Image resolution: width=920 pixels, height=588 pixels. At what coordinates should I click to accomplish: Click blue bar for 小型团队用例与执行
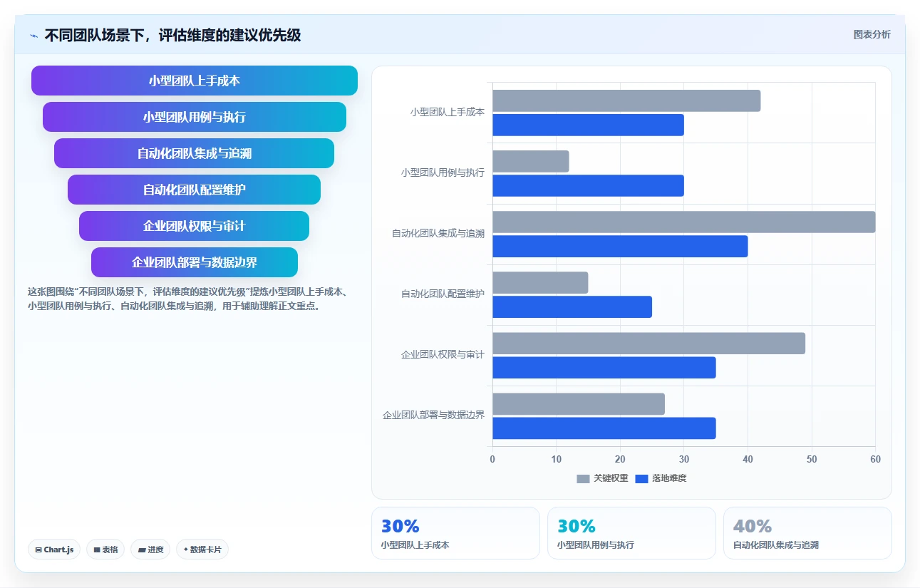point(588,185)
